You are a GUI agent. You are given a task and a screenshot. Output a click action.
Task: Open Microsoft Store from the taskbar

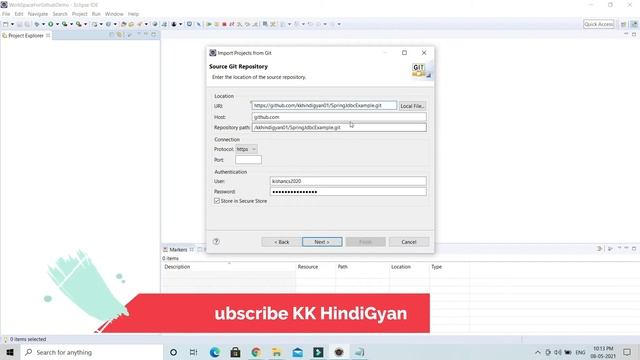[x=236, y=352]
